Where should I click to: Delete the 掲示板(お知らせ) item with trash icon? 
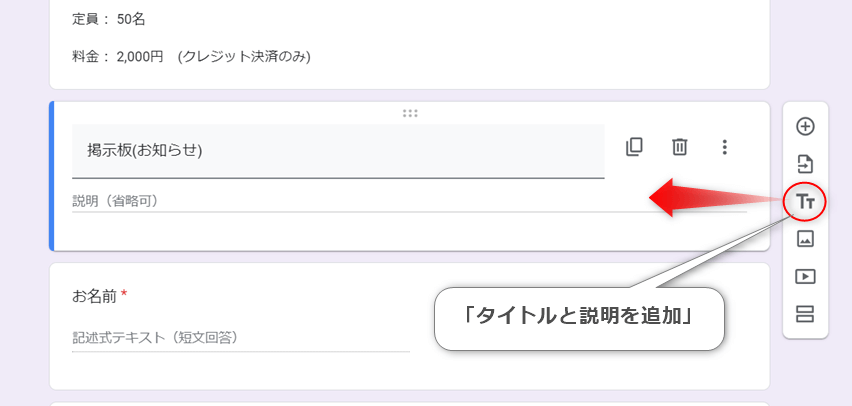679,147
